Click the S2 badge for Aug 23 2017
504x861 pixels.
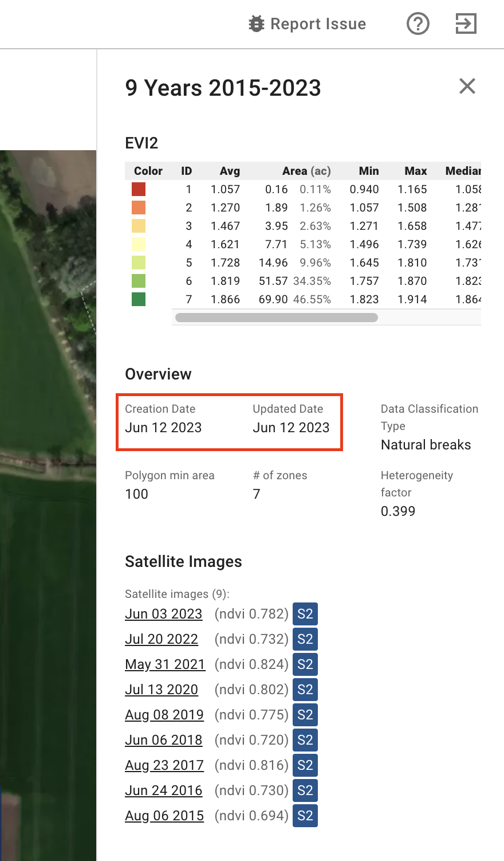(x=305, y=765)
